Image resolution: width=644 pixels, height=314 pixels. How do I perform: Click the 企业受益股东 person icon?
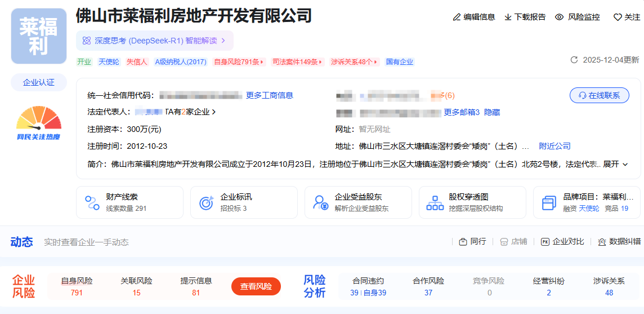coord(320,202)
